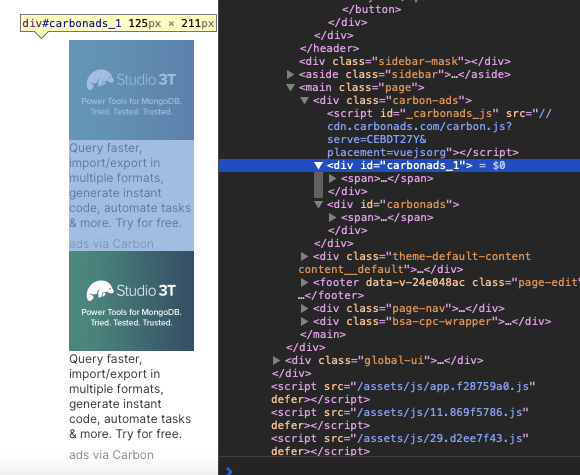Click the bottom 'ads via Carbon' link

[111, 455]
